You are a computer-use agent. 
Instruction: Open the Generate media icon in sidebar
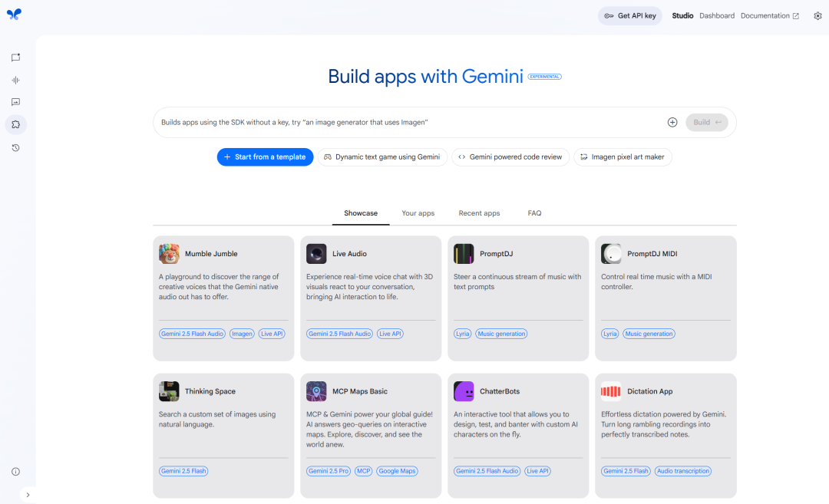click(x=16, y=102)
